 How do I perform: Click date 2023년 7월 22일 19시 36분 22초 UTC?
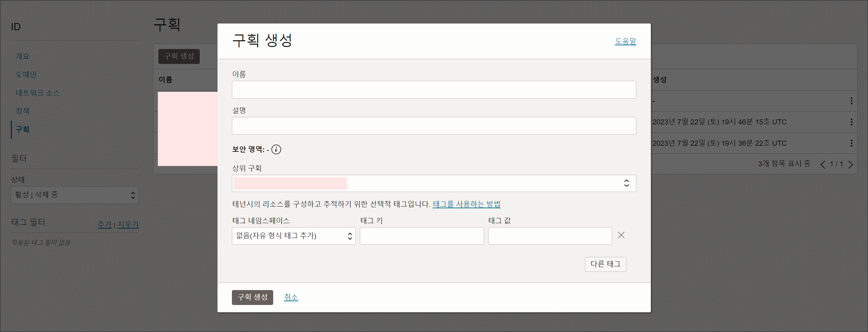pyautogui.click(x=719, y=143)
